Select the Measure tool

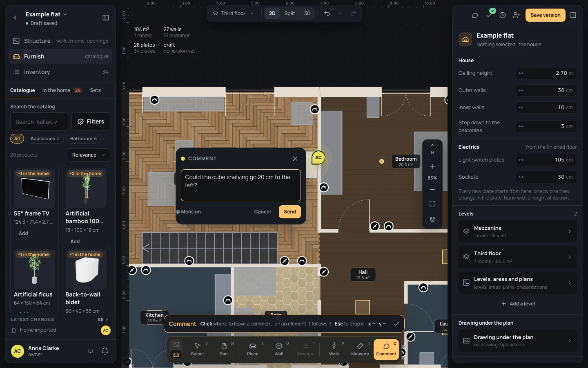360,349
